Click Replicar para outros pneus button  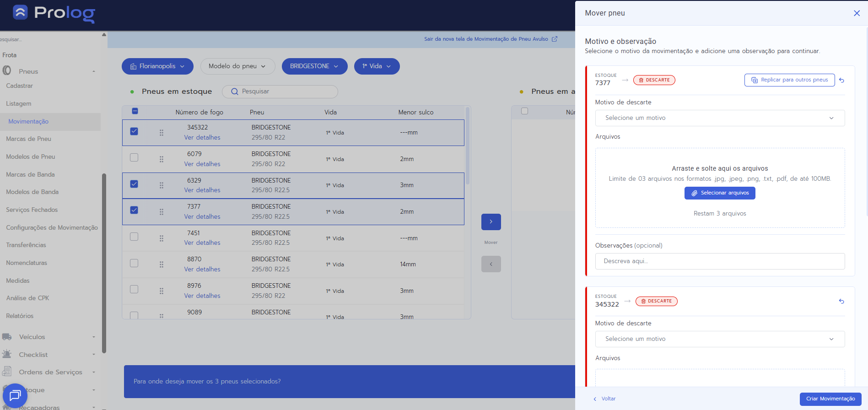click(x=789, y=80)
